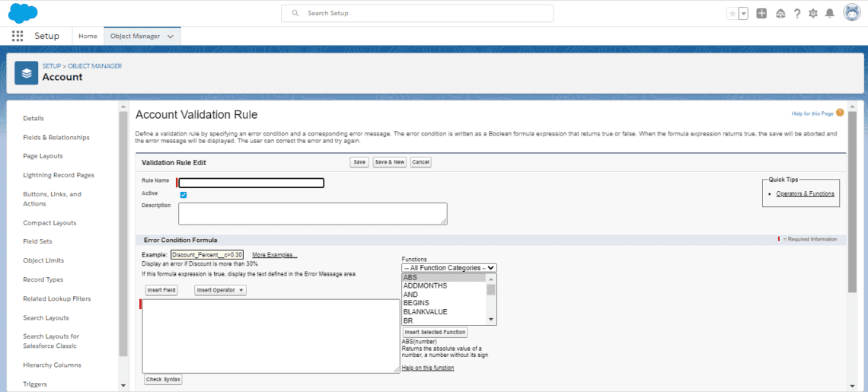
Task: Click the Salesforce cloud logo
Action: coord(23,12)
